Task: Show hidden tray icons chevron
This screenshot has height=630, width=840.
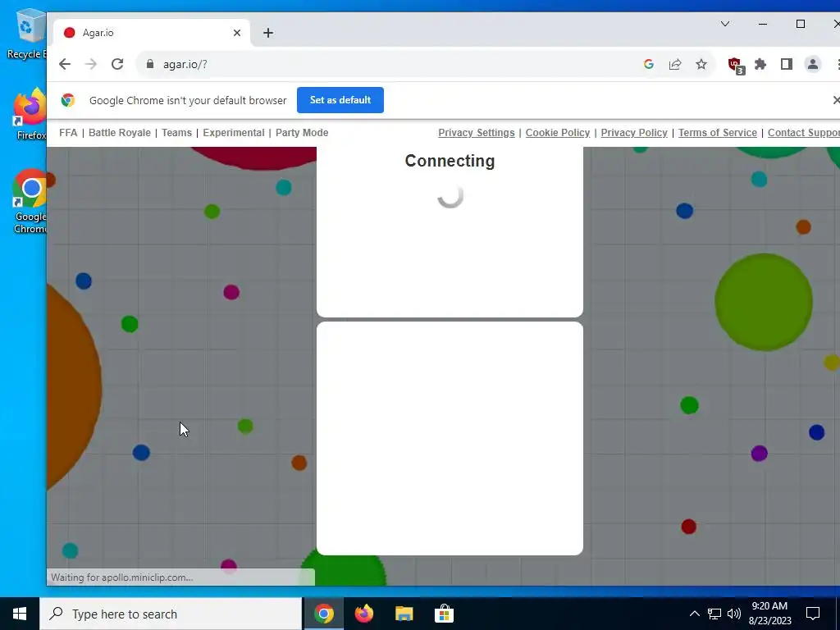Action: pyautogui.click(x=694, y=614)
